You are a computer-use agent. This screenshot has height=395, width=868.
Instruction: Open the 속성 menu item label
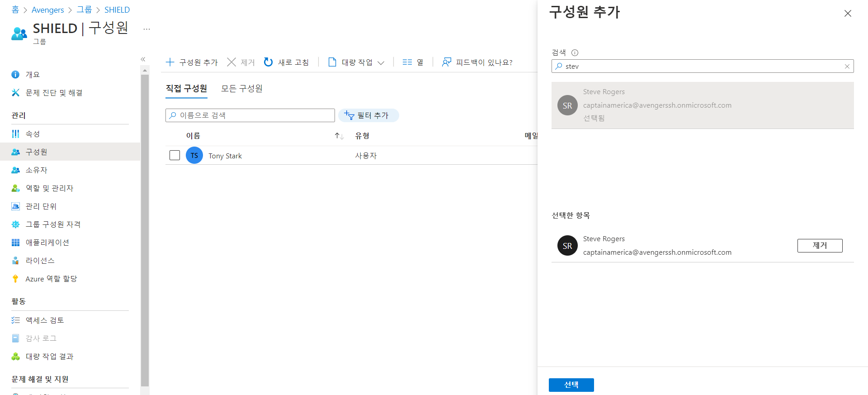[33, 134]
